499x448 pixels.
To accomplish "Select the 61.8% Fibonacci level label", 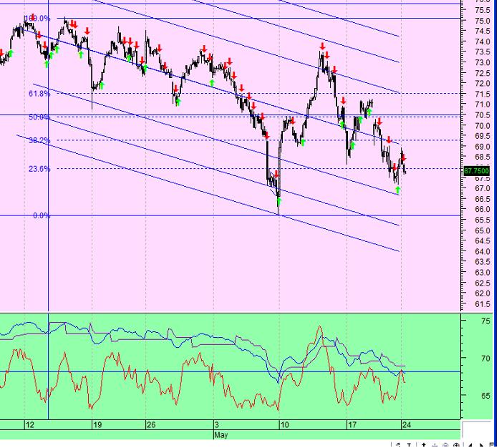I will tap(39, 94).
